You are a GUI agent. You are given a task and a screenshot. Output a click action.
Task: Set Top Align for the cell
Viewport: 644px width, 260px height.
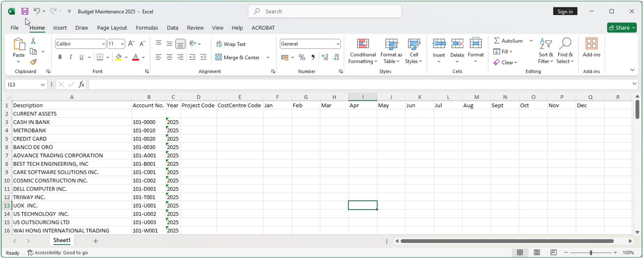pyautogui.click(x=159, y=43)
